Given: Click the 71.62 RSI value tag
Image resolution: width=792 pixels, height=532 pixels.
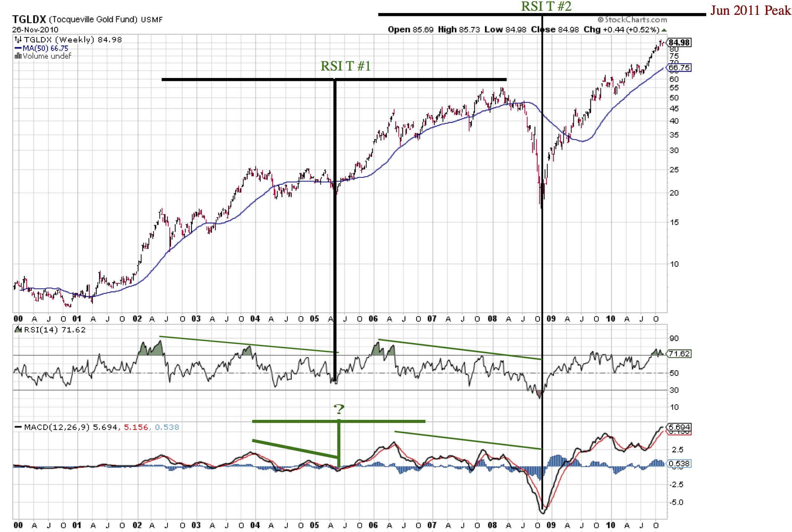Looking at the screenshot, I should click(x=679, y=354).
